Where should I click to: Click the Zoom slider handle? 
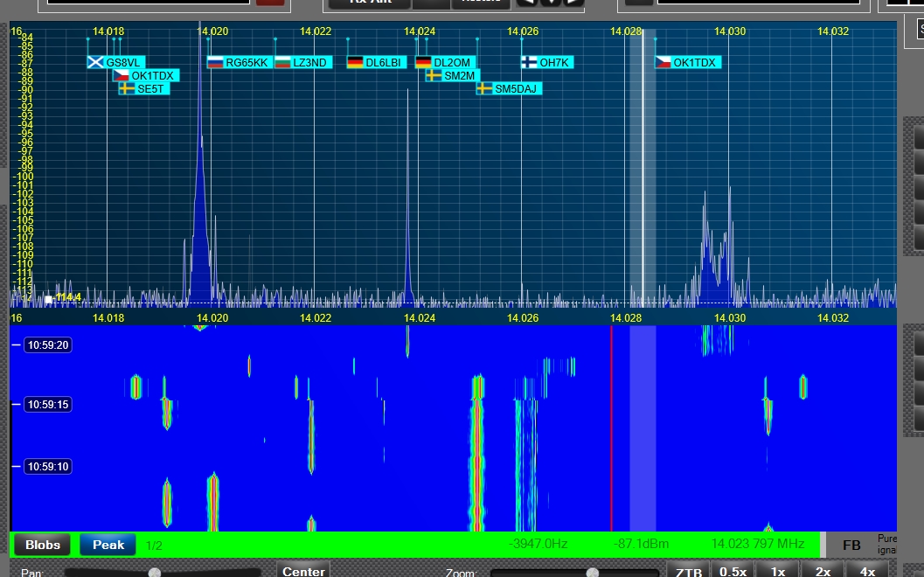(592, 573)
